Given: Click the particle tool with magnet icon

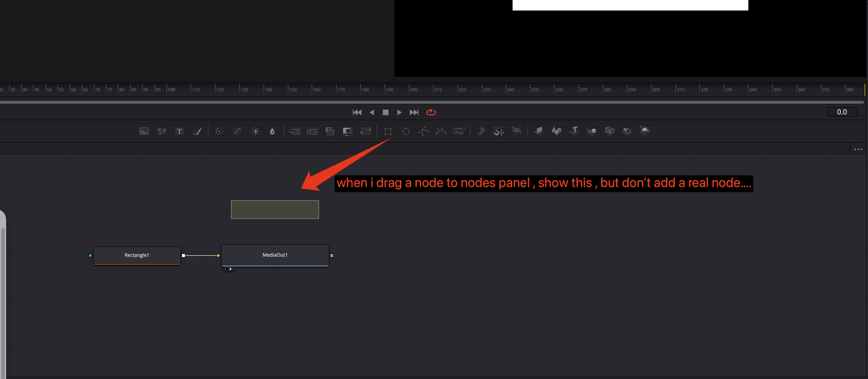Looking at the screenshot, I should (499, 131).
